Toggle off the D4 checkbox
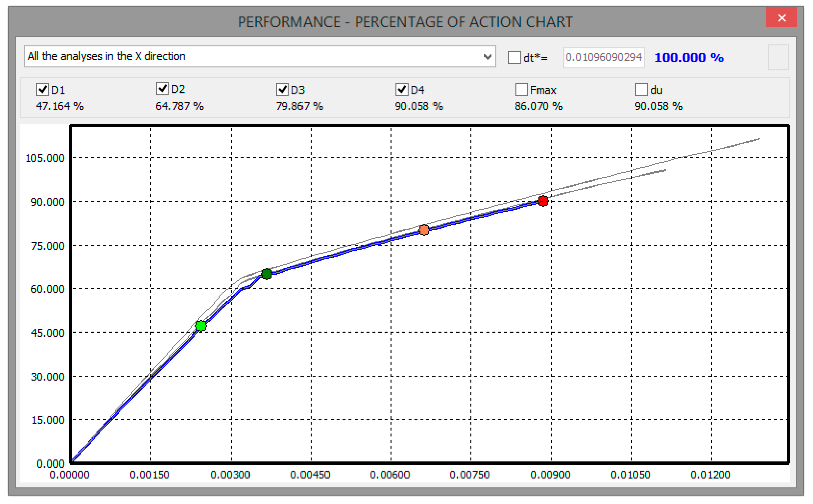Viewport: 813px width, 504px height. click(401, 90)
